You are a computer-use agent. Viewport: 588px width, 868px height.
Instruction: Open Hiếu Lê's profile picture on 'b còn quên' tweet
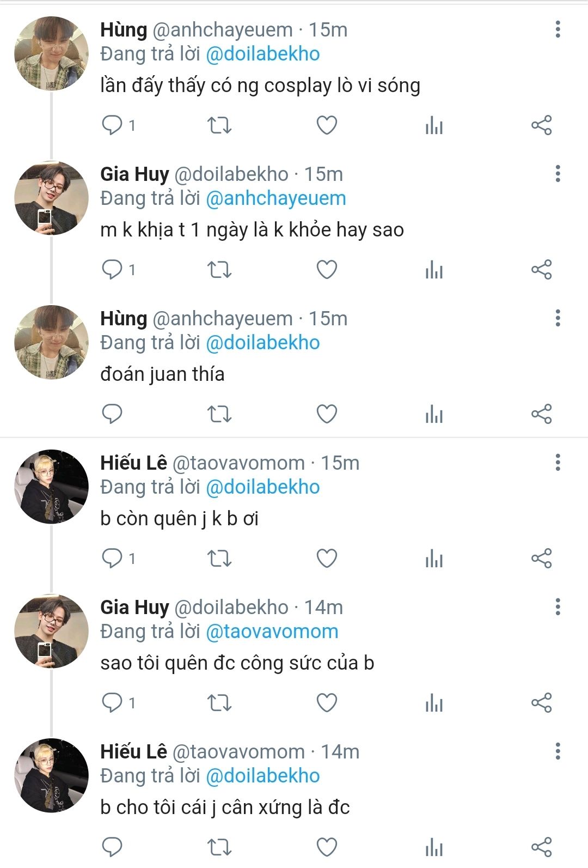tap(51, 487)
